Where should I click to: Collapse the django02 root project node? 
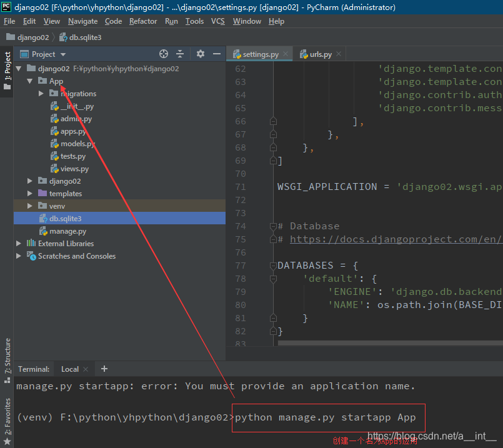point(19,68)
